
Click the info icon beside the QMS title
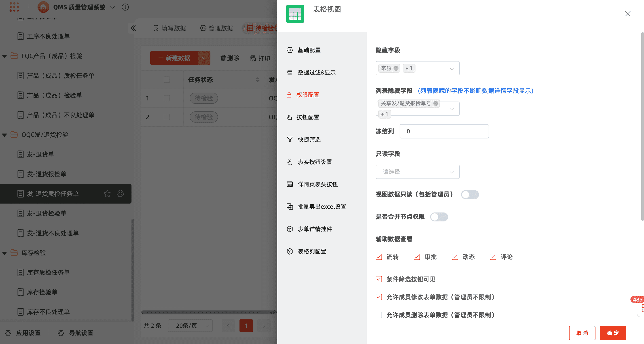125,7
